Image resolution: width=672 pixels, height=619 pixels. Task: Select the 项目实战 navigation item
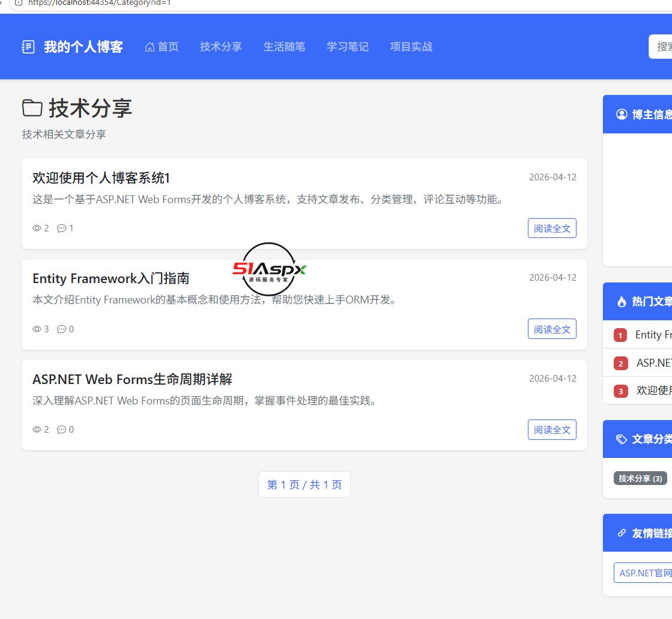(411, 47)
